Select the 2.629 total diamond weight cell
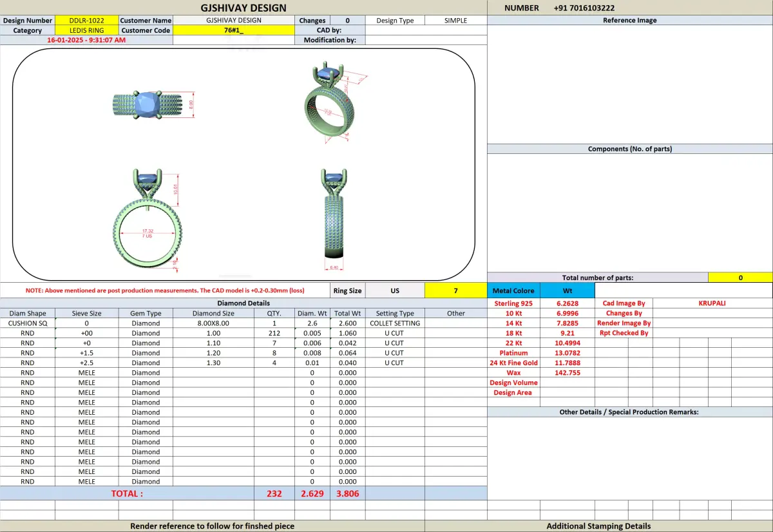 pos(312,493)
